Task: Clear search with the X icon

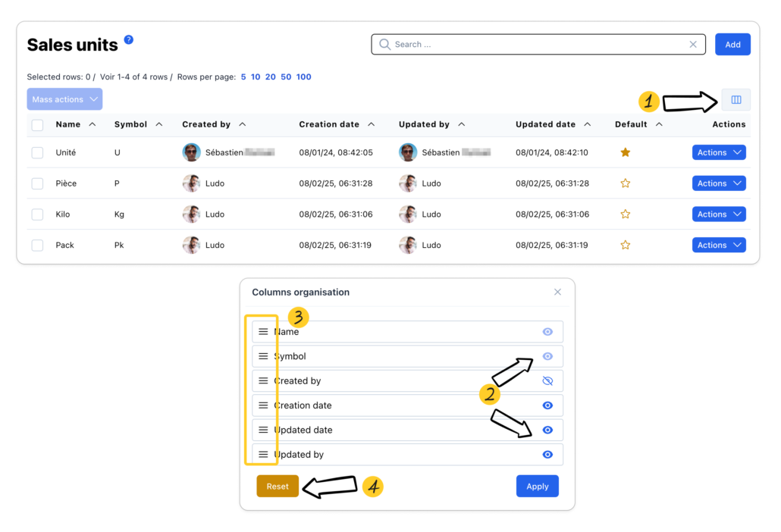Action: tap(693, 45)
